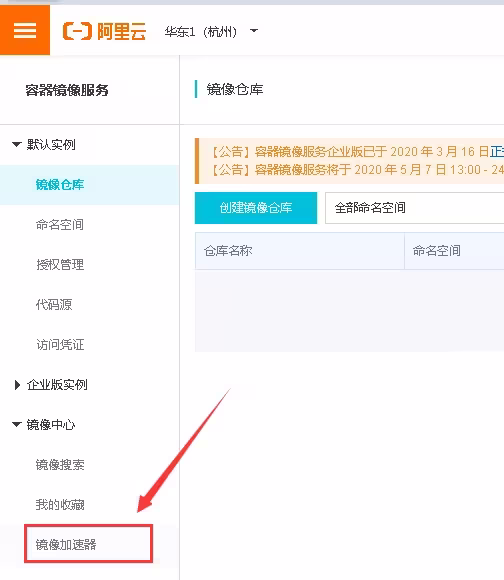Go to 代码源 menu item
504x580 pixels.
coord(54,304)
